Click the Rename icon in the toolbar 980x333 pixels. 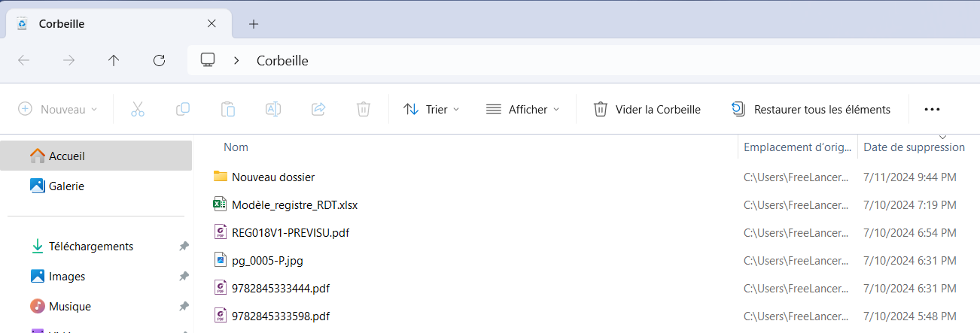pos(272,109)
